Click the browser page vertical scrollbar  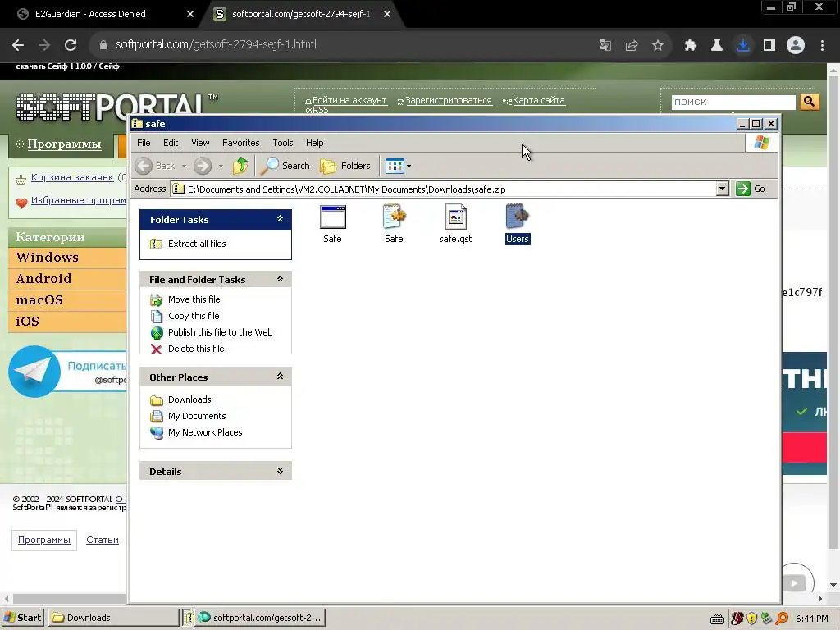(833, 311)
